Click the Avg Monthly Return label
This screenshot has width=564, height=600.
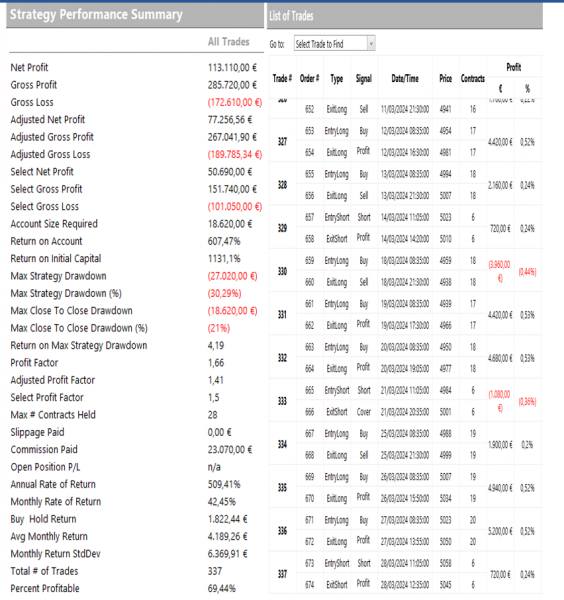point(49,536)
